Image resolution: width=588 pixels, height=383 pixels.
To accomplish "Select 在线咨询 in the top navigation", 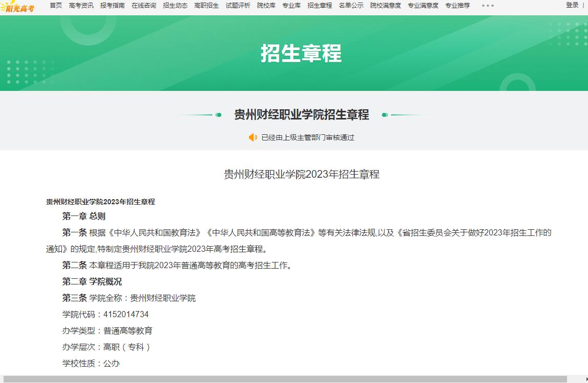I will coord(144,6).
